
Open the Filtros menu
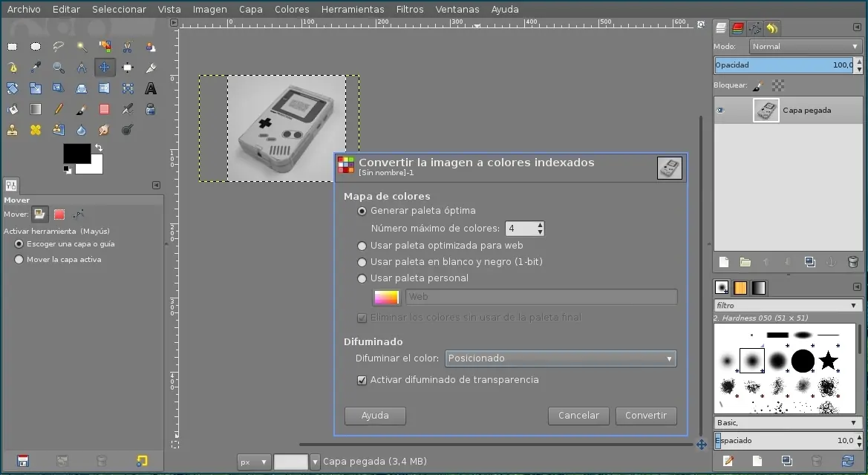point(410,10)
